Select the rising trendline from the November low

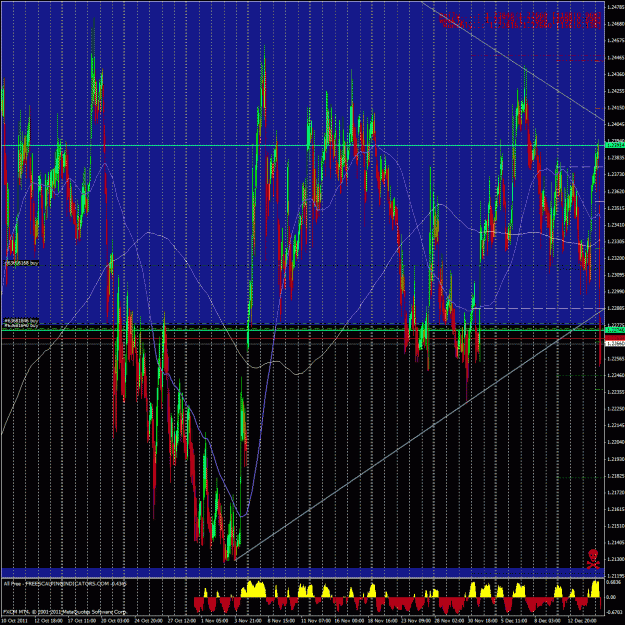pyautogui.click(x=419, y=434)
